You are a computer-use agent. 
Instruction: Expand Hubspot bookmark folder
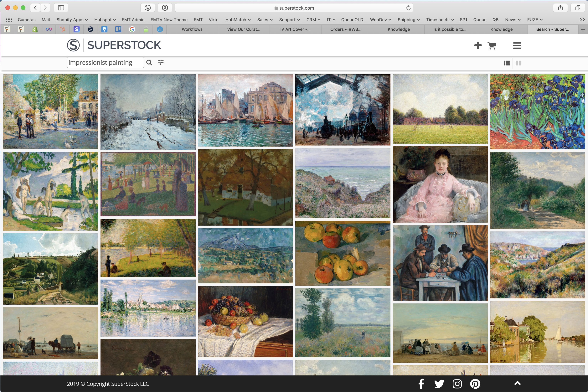[x=105, y=19]
